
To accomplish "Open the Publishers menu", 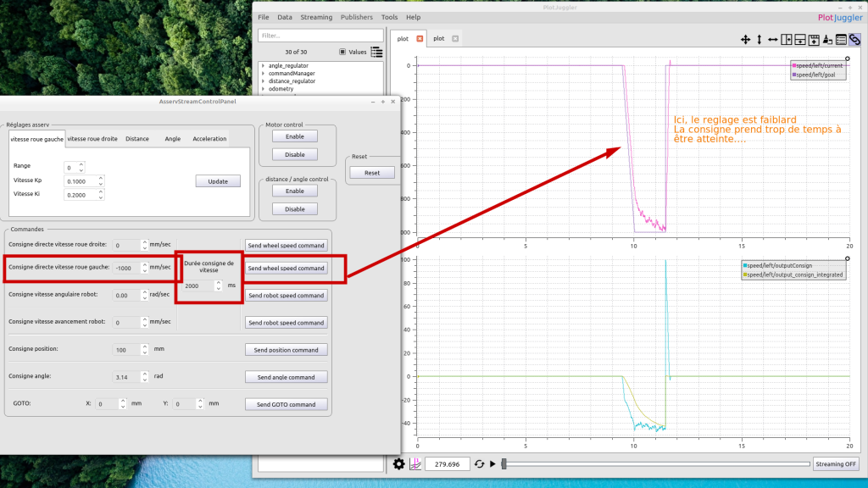I will pos(357,17).
